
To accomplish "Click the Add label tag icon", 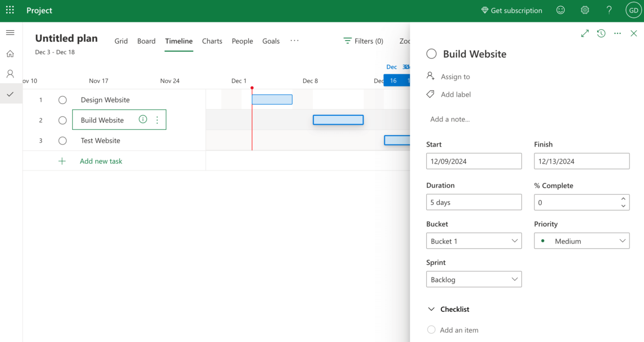I will (430, 94).
